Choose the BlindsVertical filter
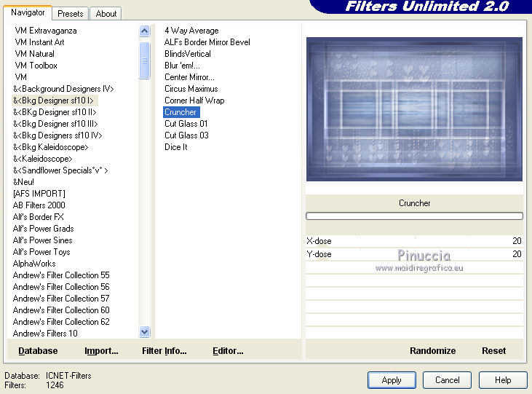 188,54
